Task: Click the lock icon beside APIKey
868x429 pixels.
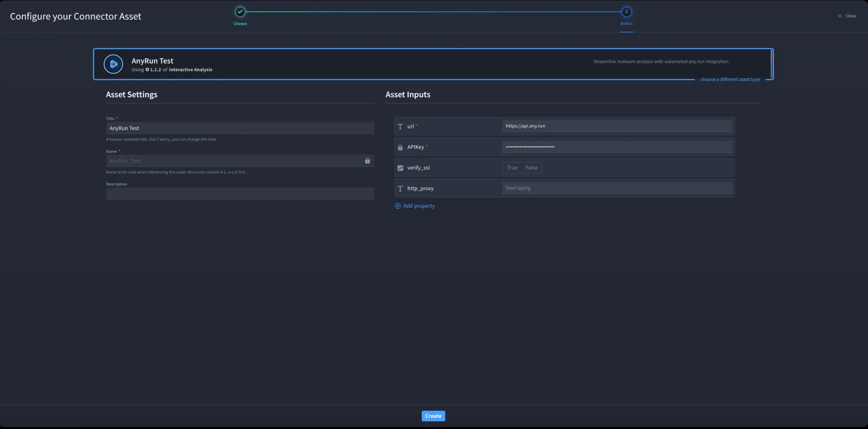Action: (x=400, y=147)
